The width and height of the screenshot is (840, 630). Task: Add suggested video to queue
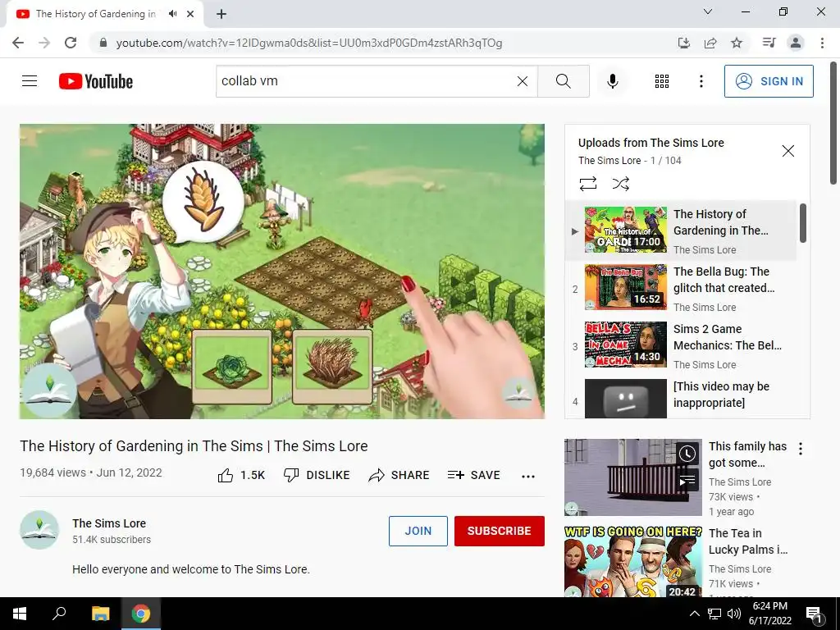[687, 481]
